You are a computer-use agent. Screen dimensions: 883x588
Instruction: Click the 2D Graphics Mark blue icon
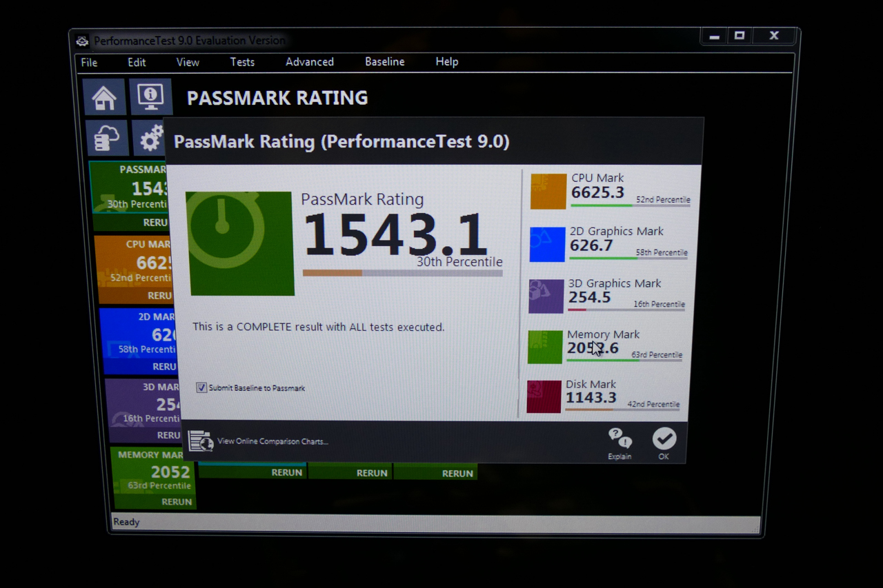[x=547, y=244]
